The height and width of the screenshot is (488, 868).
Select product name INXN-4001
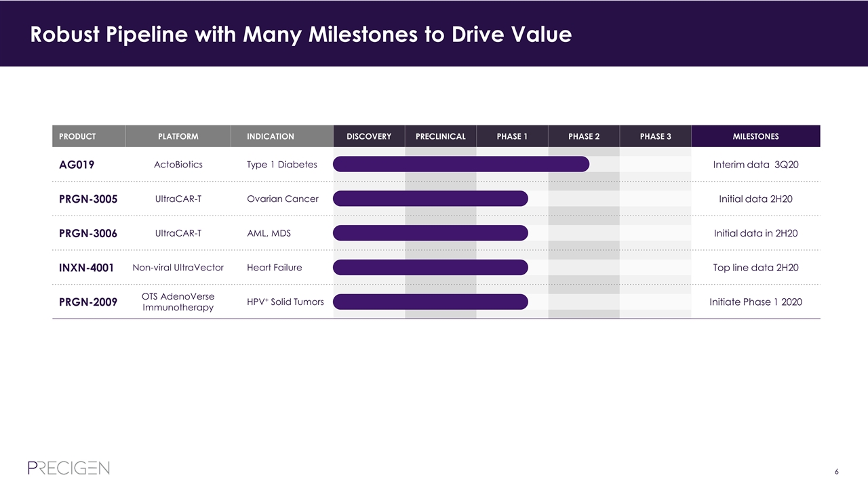click(x=86, y=268)
